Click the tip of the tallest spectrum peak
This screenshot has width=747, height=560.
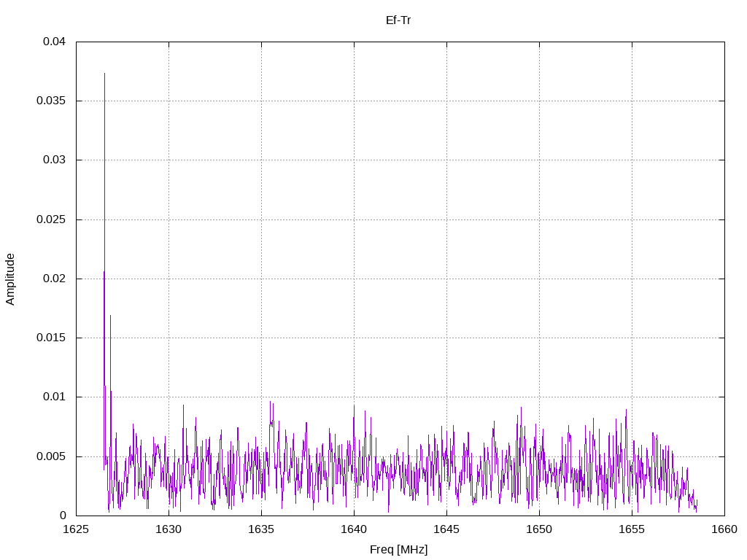pos(105,74)
